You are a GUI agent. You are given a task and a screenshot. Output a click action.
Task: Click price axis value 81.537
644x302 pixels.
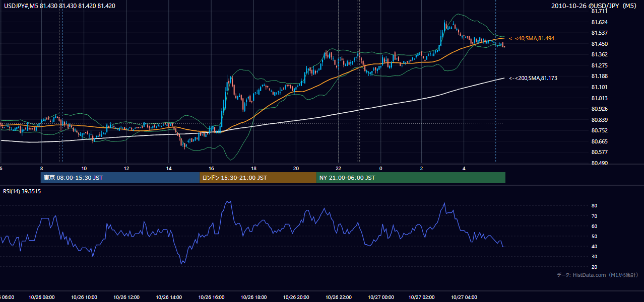[599, 33]
